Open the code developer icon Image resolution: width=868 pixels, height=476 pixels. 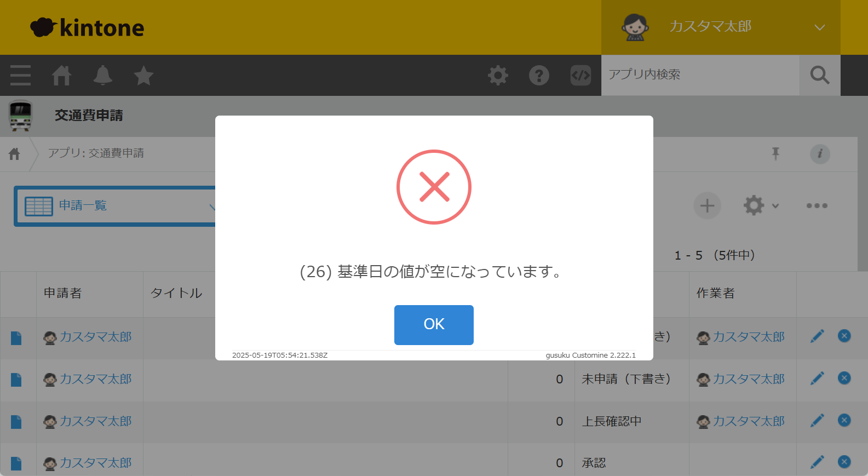[x=580, y=75]
